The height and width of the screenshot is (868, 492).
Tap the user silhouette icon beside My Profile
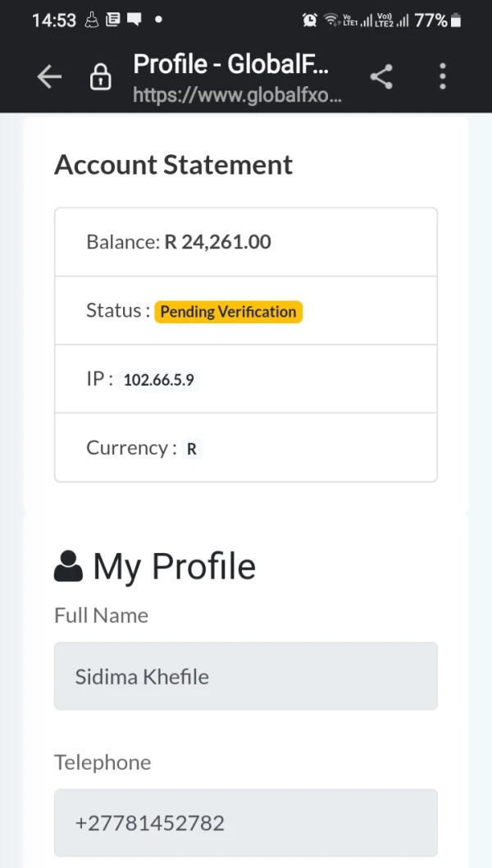[68, 566]
